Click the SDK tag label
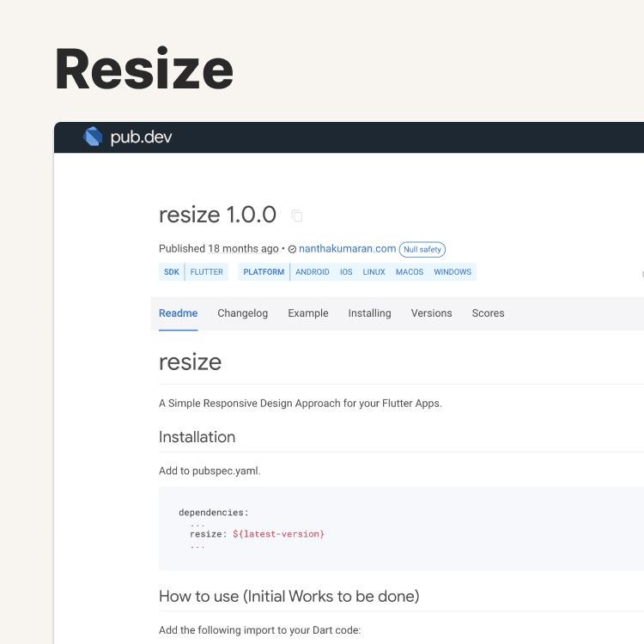This screenshot has height=644, width=644. click(171, 272)
